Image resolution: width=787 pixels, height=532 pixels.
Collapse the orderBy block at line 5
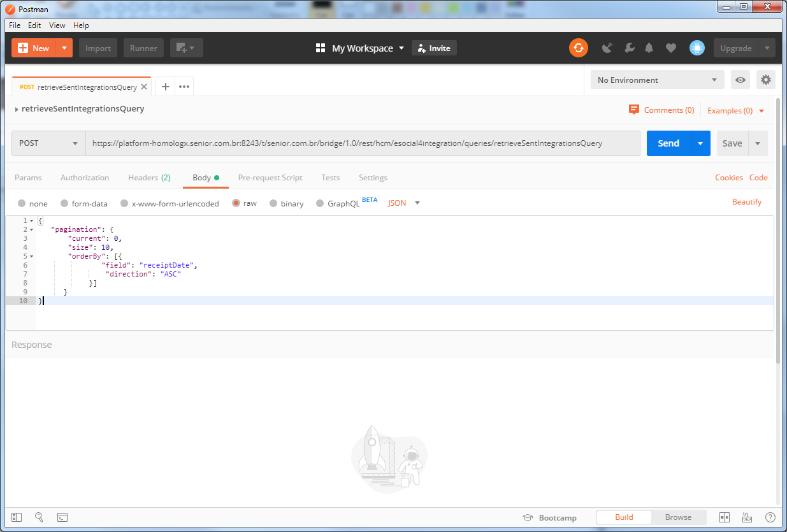(x=31, y=255)
